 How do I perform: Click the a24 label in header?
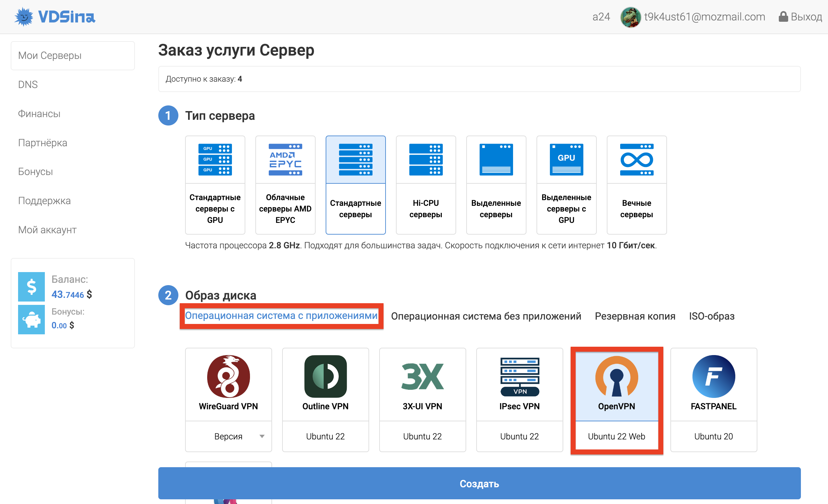(x=601, y=16)
